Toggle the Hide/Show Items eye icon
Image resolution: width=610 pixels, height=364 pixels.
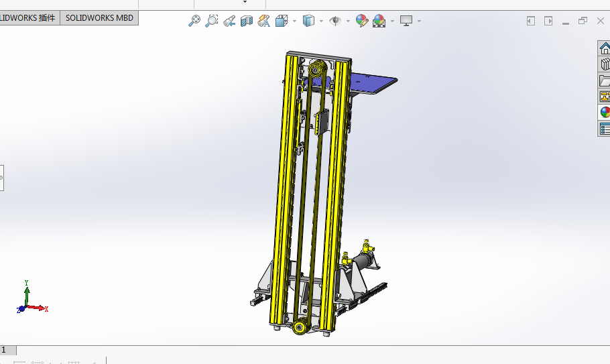click(335, 21)
